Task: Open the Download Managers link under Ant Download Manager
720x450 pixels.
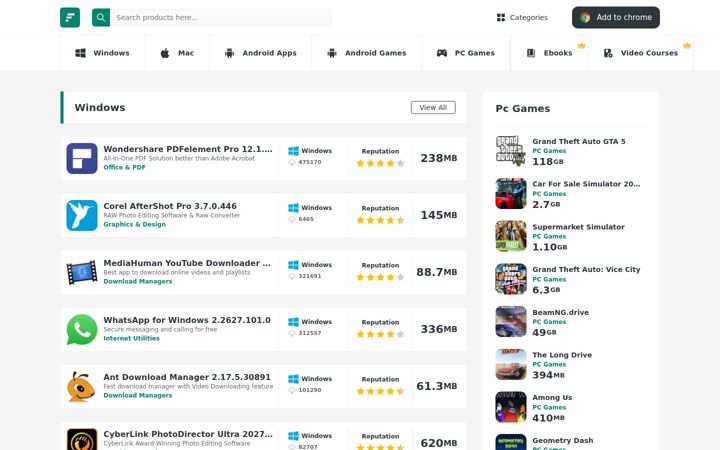Action: pos(138,395)
